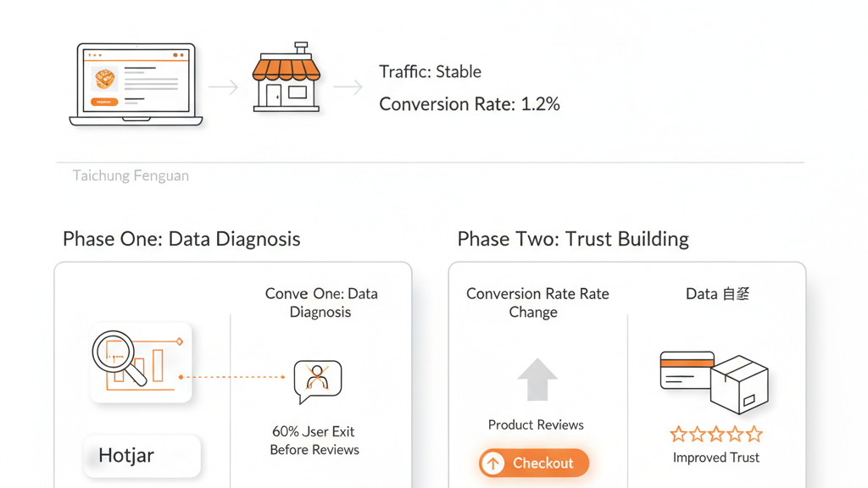Click the Conversion Rate: 1.2% text
868x488 pixels.
point(469,104)
